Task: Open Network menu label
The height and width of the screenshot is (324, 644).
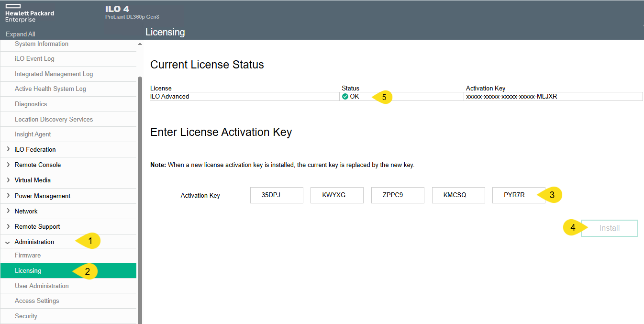Action: point(26,212)
